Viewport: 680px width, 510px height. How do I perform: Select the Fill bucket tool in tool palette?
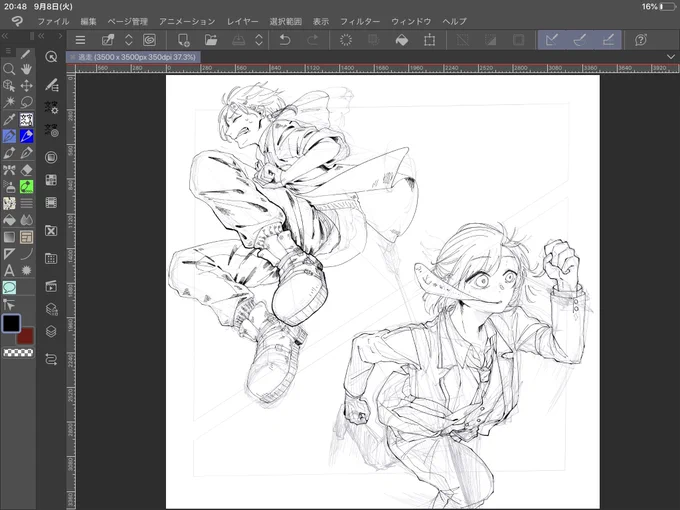9,220
